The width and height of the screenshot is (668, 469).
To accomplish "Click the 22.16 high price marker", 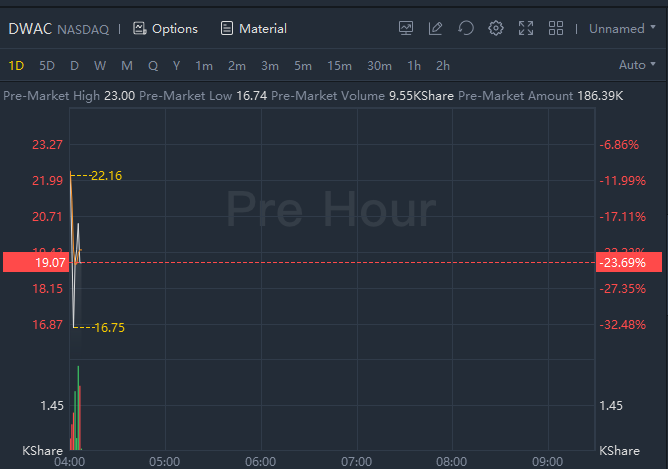I will click(106, 176).
